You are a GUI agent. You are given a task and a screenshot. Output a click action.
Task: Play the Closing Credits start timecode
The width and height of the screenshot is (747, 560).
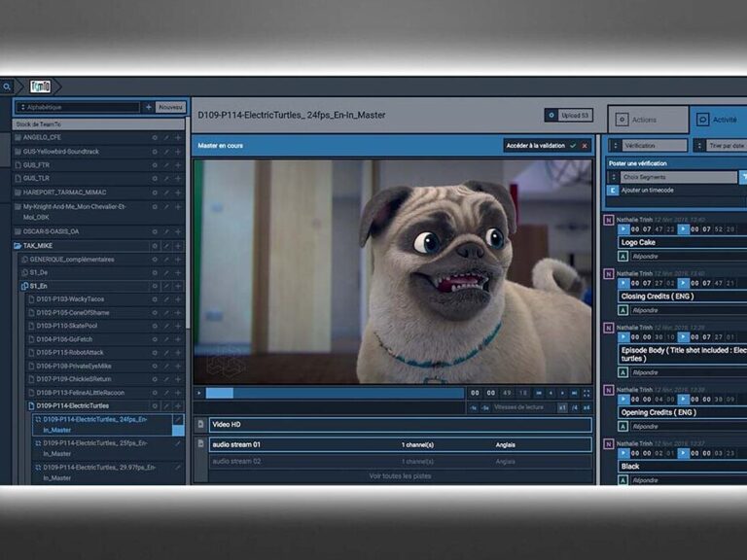click(623, 283)
